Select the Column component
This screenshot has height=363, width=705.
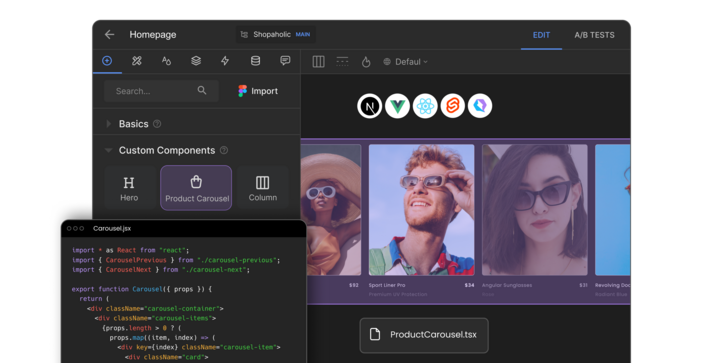(x=263, y=188)
